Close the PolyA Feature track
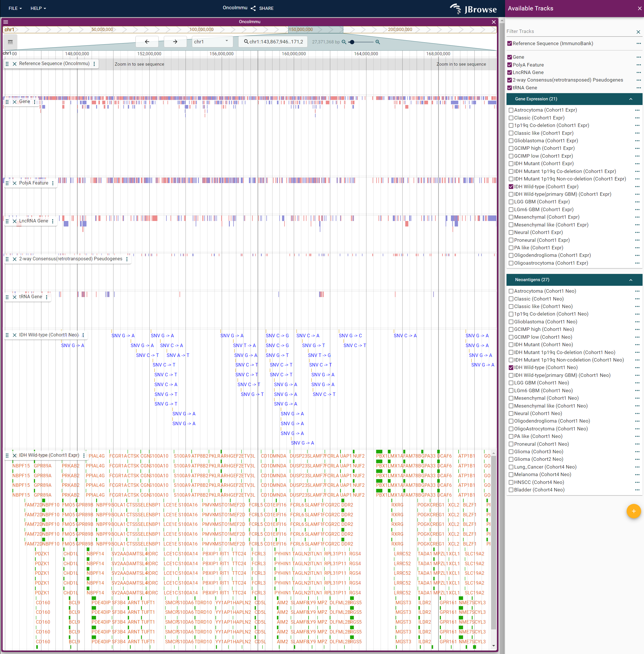 [x=14, y=183]
